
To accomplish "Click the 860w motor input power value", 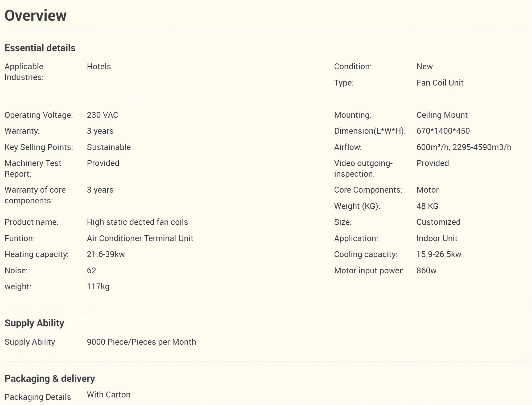I will (x=426, y=270).
